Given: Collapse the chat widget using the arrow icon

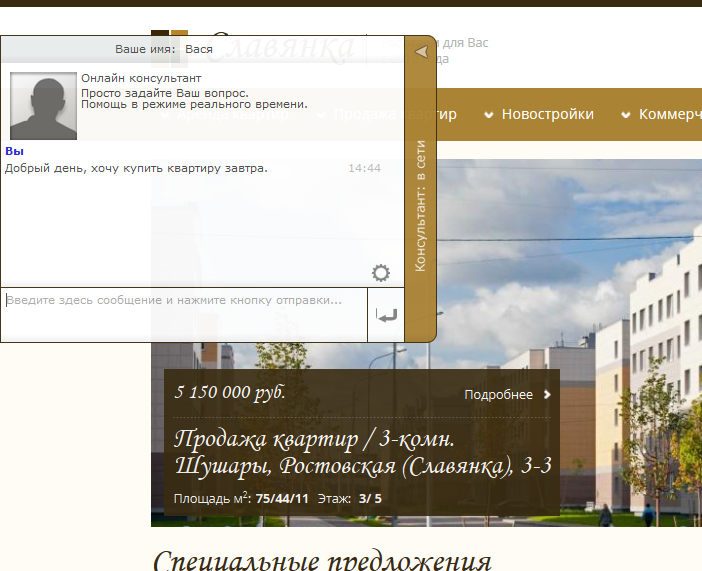Looking at the screenshot, I should (x=421, y=52).
